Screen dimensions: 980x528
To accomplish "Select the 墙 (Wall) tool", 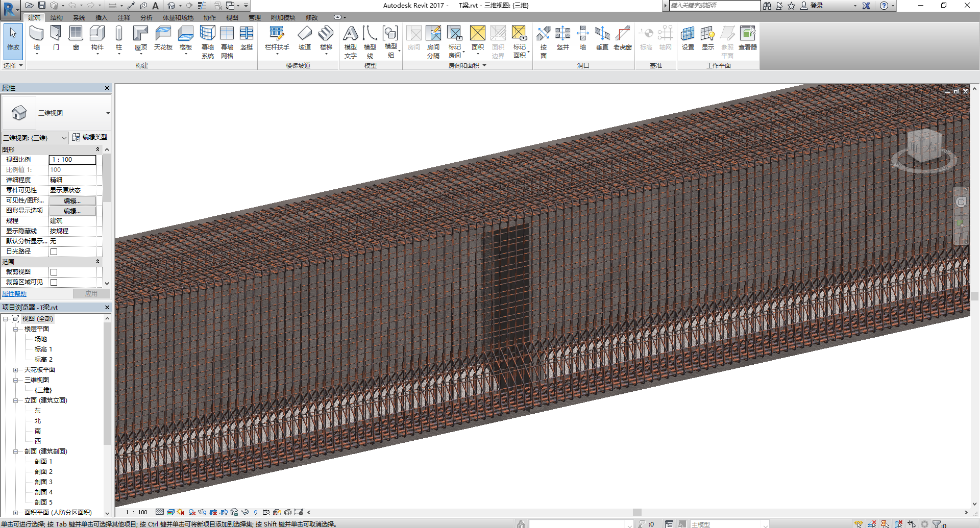I will point(36,38).
